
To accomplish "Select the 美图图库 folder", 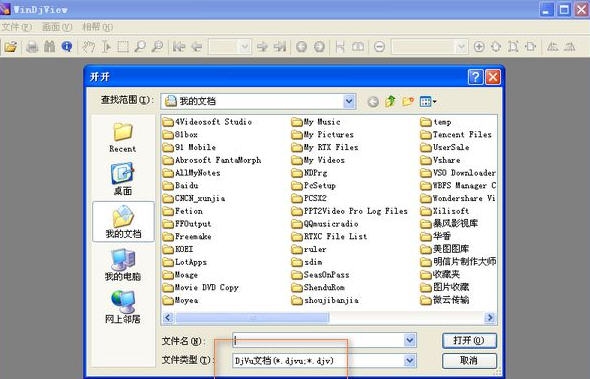I will coord(445,249).
